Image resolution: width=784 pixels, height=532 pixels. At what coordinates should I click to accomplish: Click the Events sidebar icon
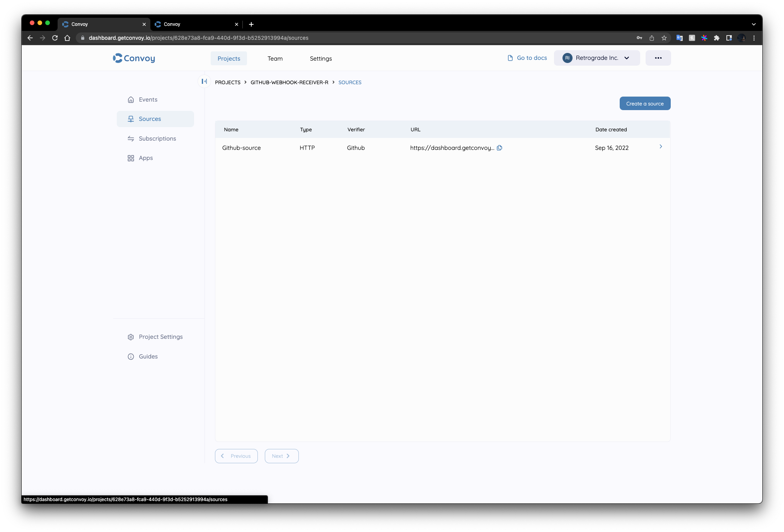pyautogui.click(x=131, y=99)
